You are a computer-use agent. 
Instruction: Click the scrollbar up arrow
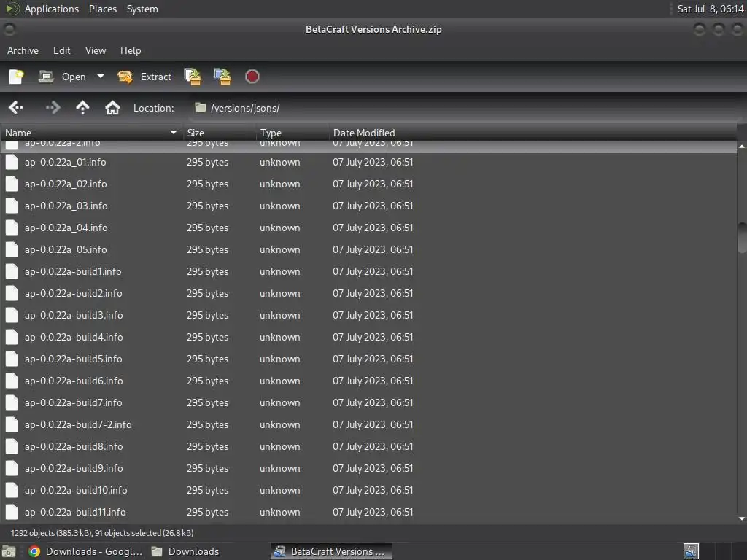pyautogui.click(x=742, y=146)
